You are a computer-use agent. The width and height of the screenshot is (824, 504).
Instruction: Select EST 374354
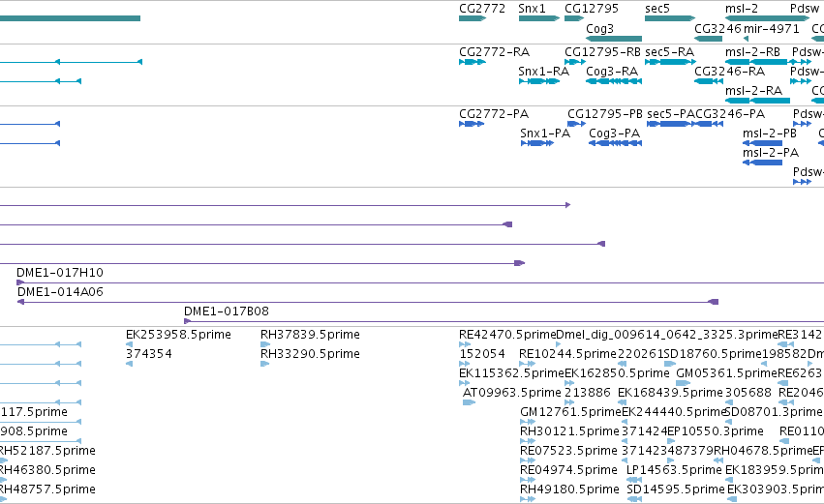pyautogui.click(x=130, y=364)
